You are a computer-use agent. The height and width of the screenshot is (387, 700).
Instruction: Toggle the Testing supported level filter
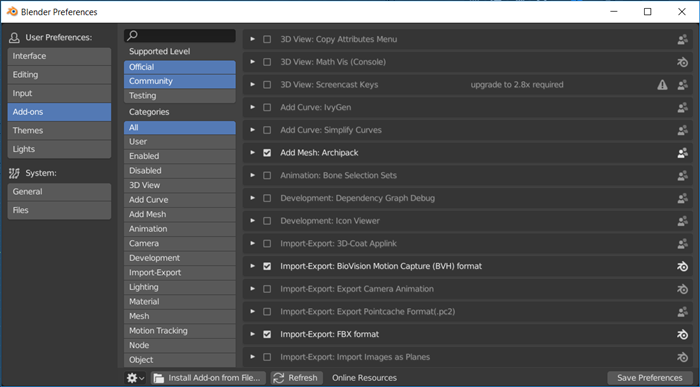point(179,96)
